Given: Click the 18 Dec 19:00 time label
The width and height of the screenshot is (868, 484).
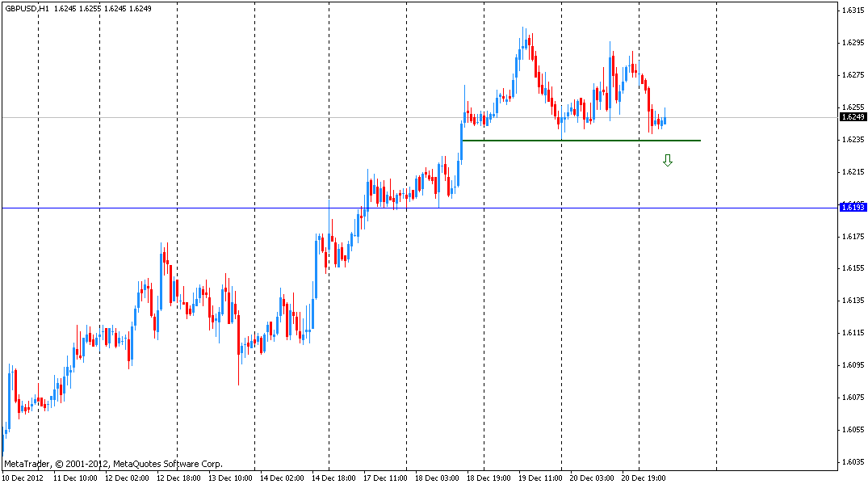Looking at the screenshot, I should 489,478.
